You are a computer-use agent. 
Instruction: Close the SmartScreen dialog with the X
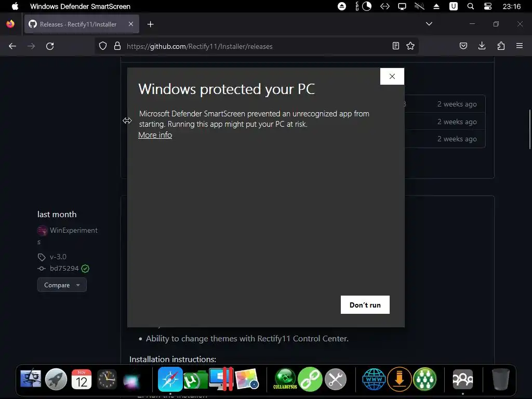(x=392, y=76)
